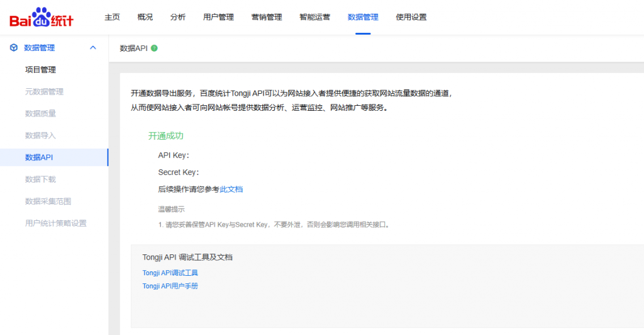Viewport: 644px width, 335px height.
Task: Switch to the 分析 tab
Action: point(178,17)
